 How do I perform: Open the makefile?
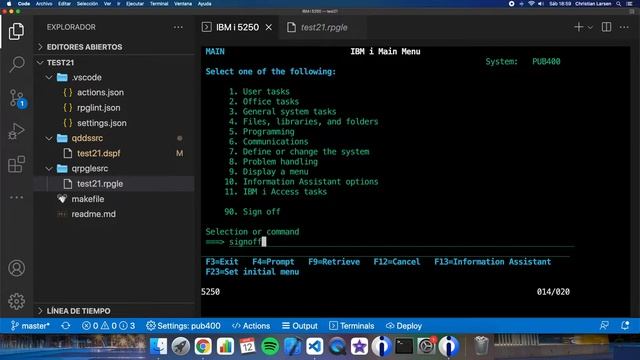coord(88,199)
